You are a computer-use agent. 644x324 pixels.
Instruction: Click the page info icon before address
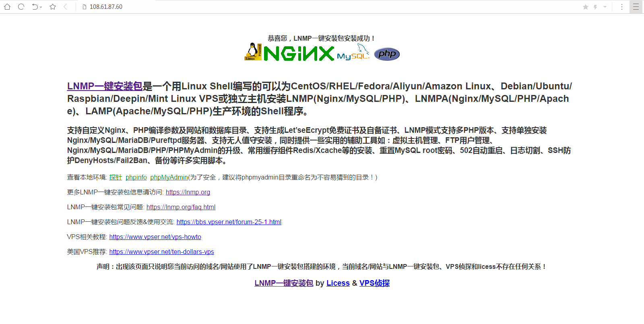pyautogui.click(x=85, y=7)
